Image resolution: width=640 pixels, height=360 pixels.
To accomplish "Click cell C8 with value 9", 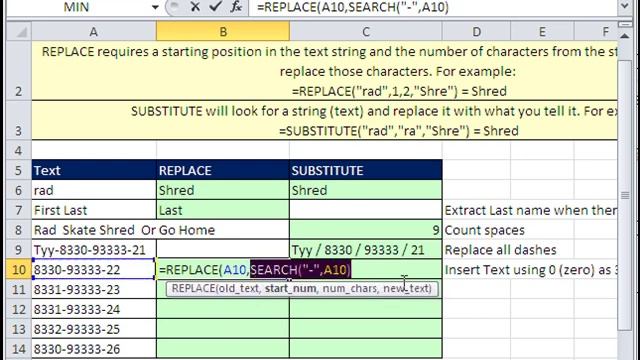I will coord(366,230).
